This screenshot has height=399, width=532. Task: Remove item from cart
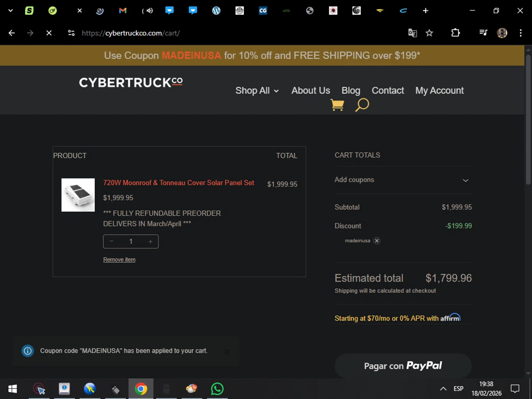119,260
